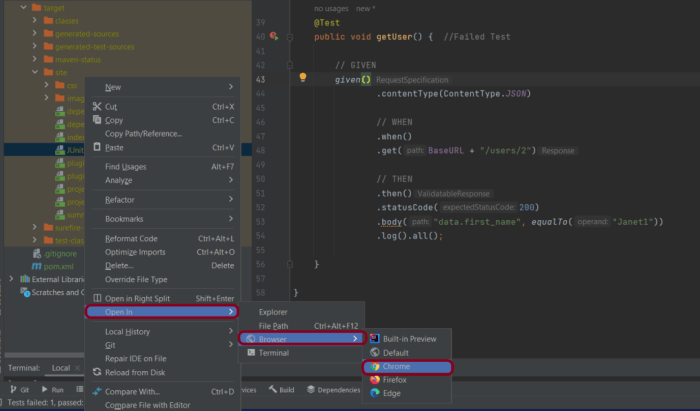The image size is (700, 411).
Task: Click the Copy pages icon
Action: [97, 120]
